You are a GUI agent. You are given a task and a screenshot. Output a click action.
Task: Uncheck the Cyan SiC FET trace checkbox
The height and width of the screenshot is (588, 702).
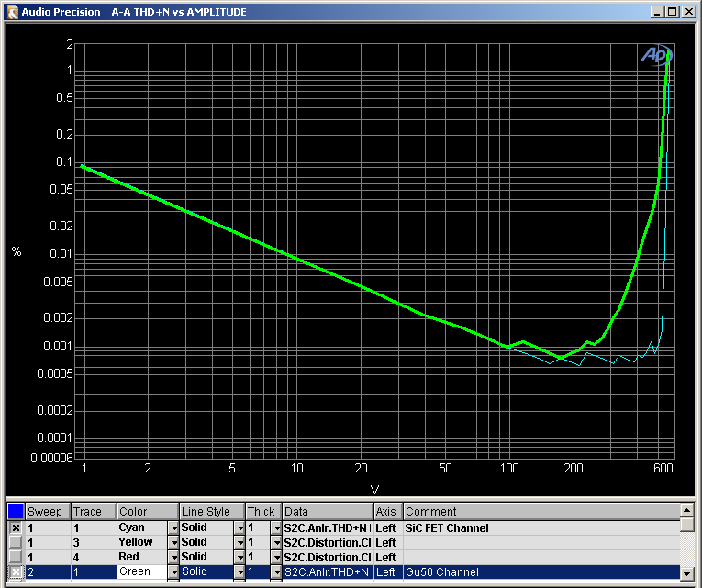16,528
